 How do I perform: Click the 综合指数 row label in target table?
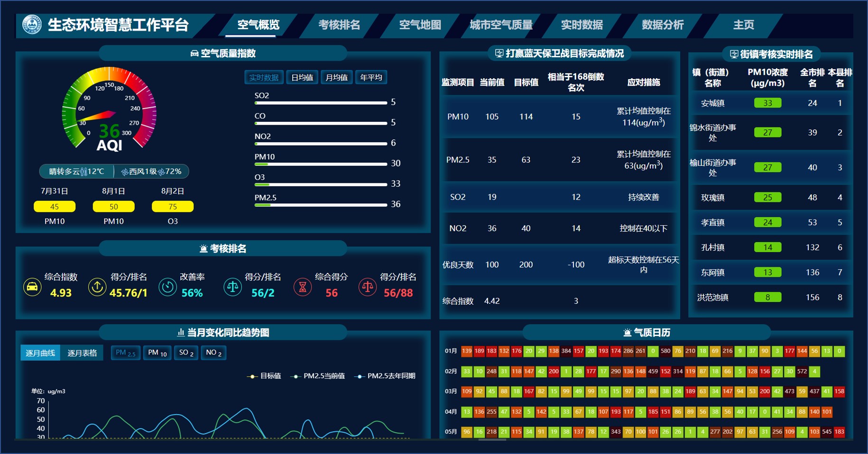(458, 301)
